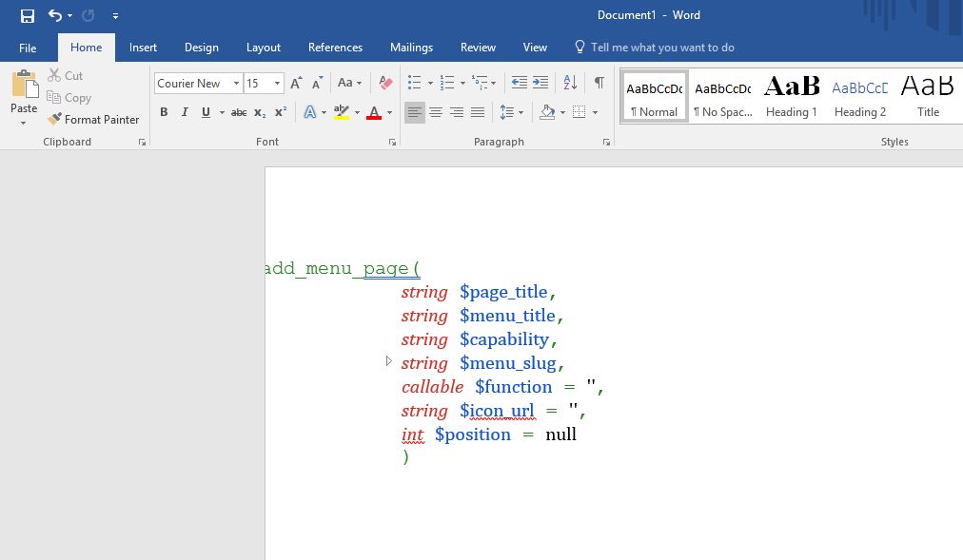This screenshot has width=963, height=560.
Task: Toggle Superscript formatting
Action: tap(281, 112)
